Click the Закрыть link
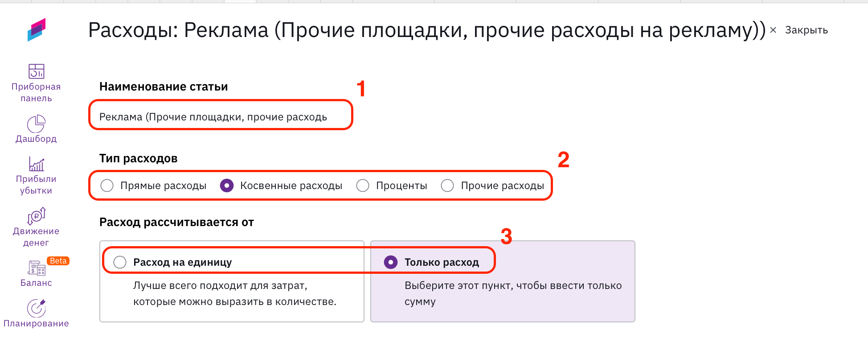Screen dimensions: 868x338 pyautogui.click(x=806, y=30)
